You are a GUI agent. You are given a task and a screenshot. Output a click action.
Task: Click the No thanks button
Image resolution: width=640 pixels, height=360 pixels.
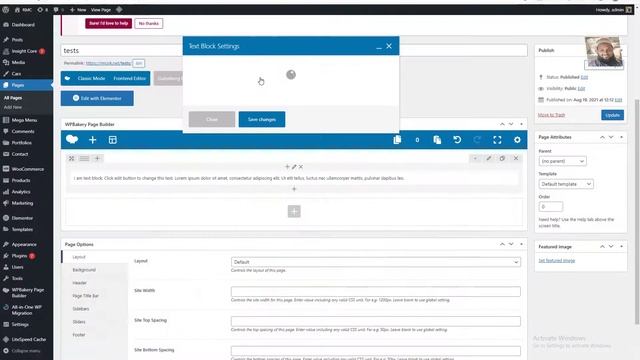[149, 23]
